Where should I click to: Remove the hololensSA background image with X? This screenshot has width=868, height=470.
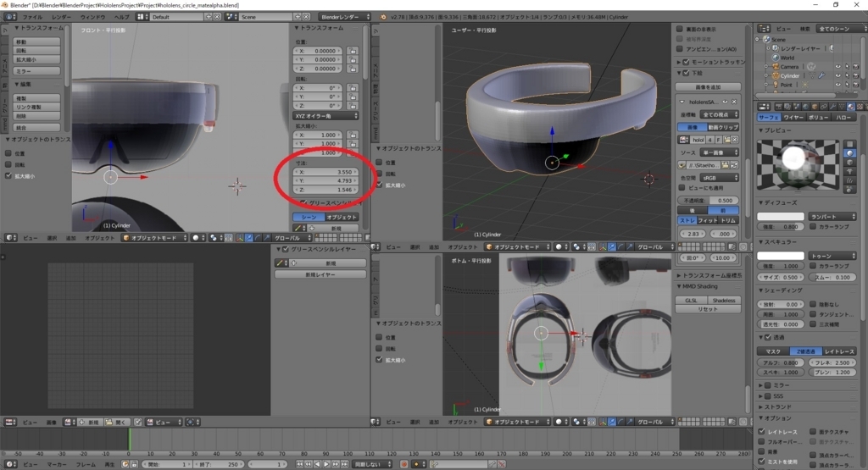point(734,102)
